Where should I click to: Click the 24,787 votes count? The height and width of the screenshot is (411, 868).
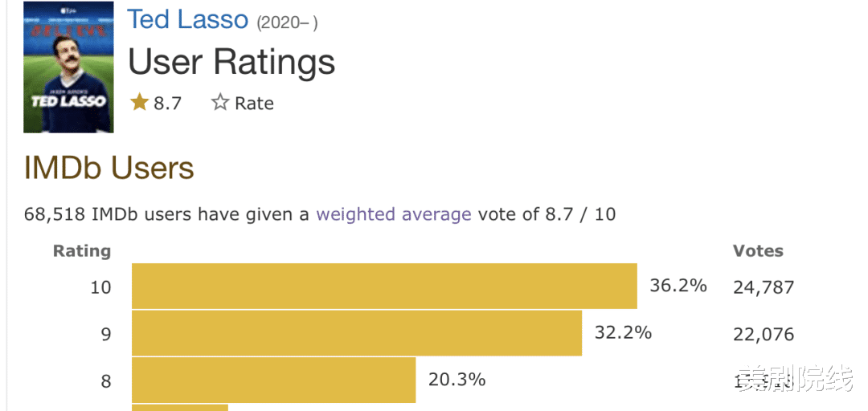click(x=763, y=287)
